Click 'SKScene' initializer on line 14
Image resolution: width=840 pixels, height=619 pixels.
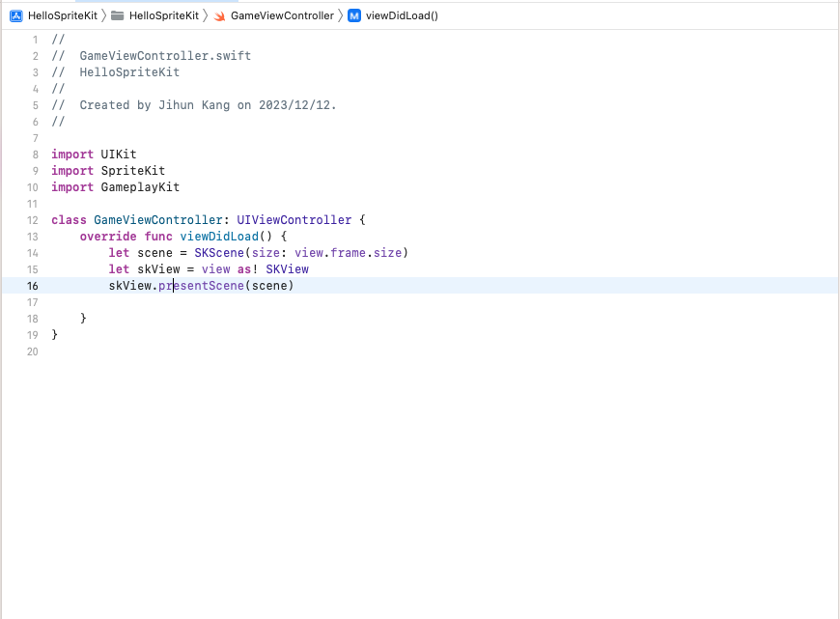coord(219,253)
